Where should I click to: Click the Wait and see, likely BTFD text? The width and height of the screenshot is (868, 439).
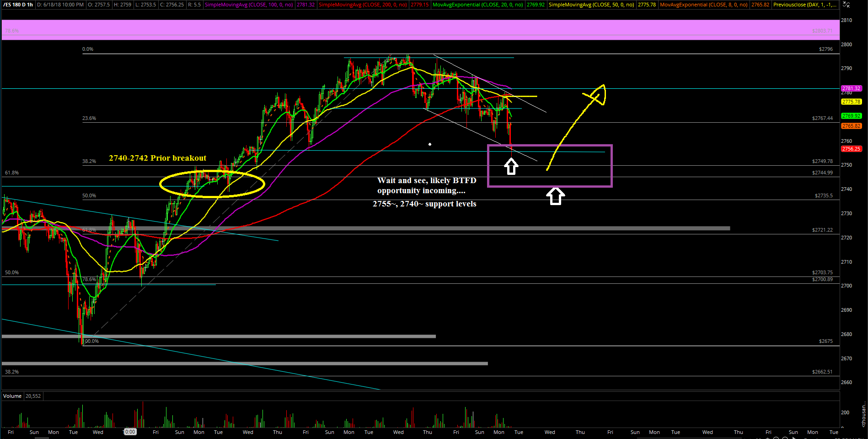[x=427, y=180]
